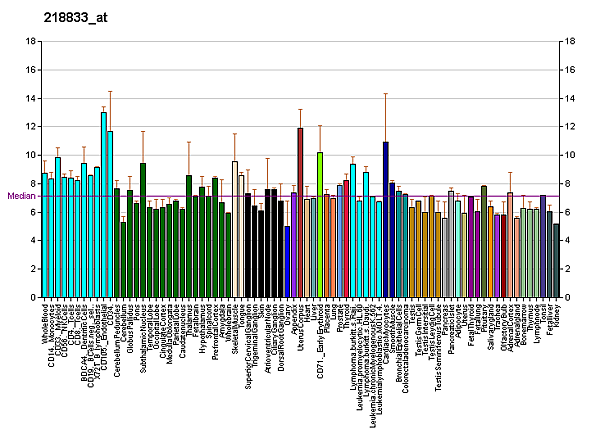This screenshot has width=600, height=434.
Task: Select the Thalamus green bar
Action: click(x=189, y=236)
